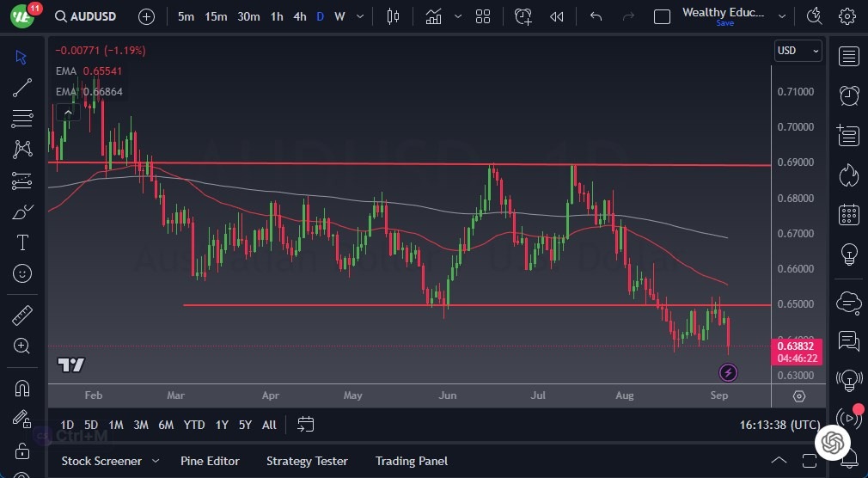Select the trend line drawing tool

tap(22, 87)
